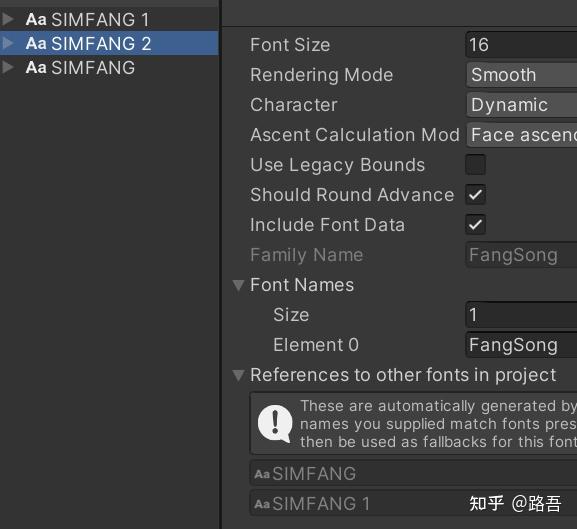Click the Element 0 field showing FangSong

[x=521, y=345]
